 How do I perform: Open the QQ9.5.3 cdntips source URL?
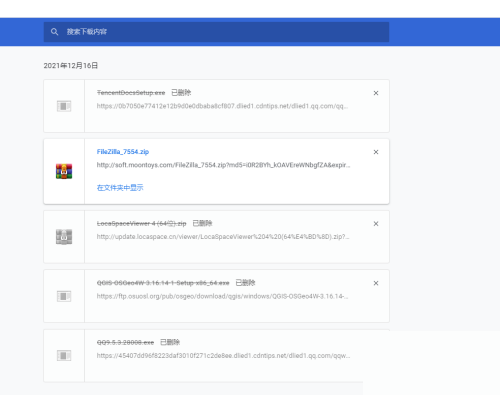(223, 356)
